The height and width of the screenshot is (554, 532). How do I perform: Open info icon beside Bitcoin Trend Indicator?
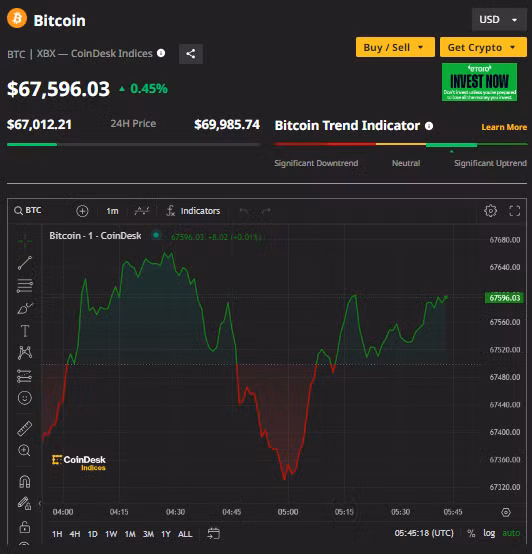(429, 126)
